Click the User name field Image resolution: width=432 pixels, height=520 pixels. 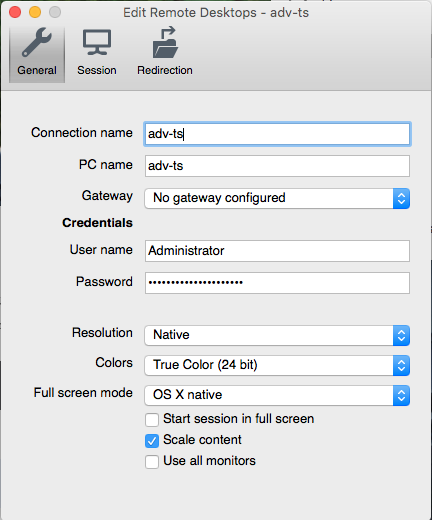point(277,251)
